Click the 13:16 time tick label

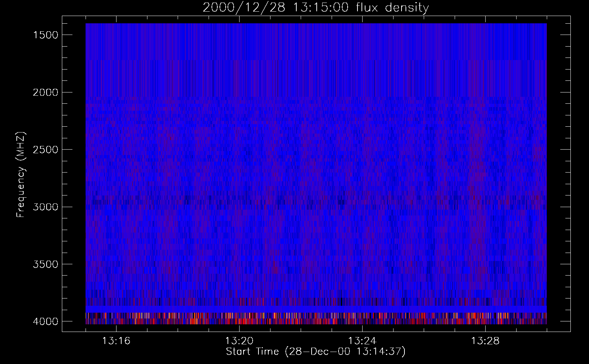[x=116, y=341]
